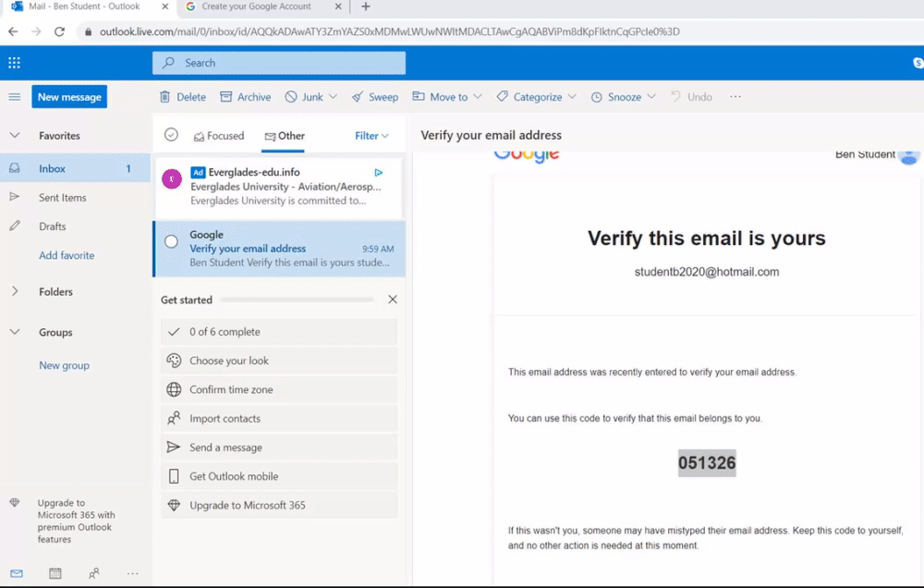Click Upgrade to Microsoft 365 premium diamond
924x588 pixels.
point(15,503)
